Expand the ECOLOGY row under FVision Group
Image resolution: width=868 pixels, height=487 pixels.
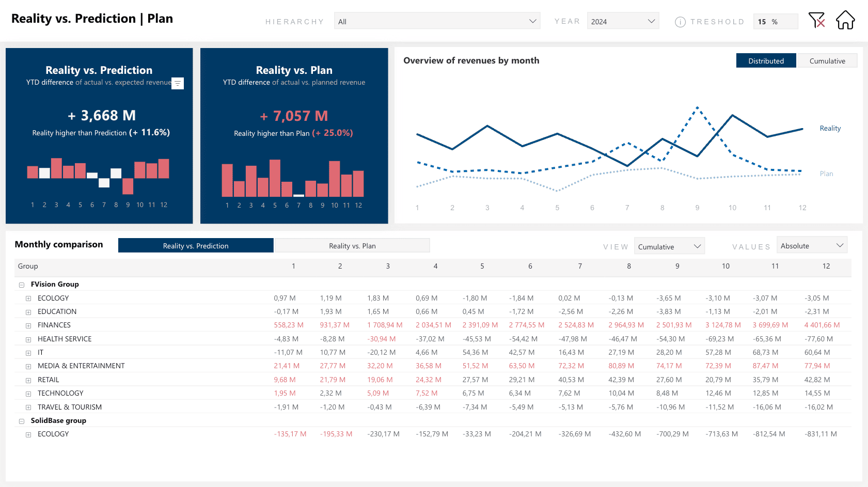(x=28, y=298)
